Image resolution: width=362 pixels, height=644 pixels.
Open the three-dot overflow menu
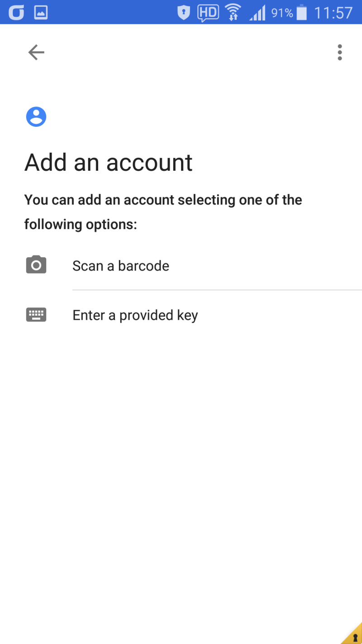click(340, 53)
